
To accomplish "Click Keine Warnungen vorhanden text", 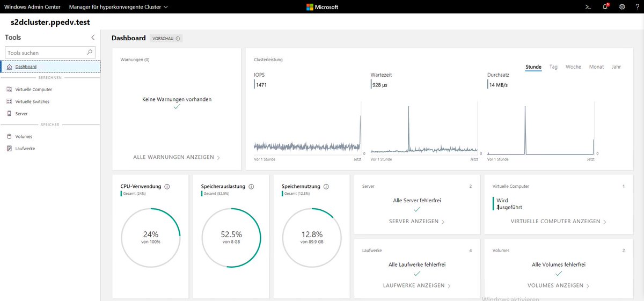I will tap(177, 99).
